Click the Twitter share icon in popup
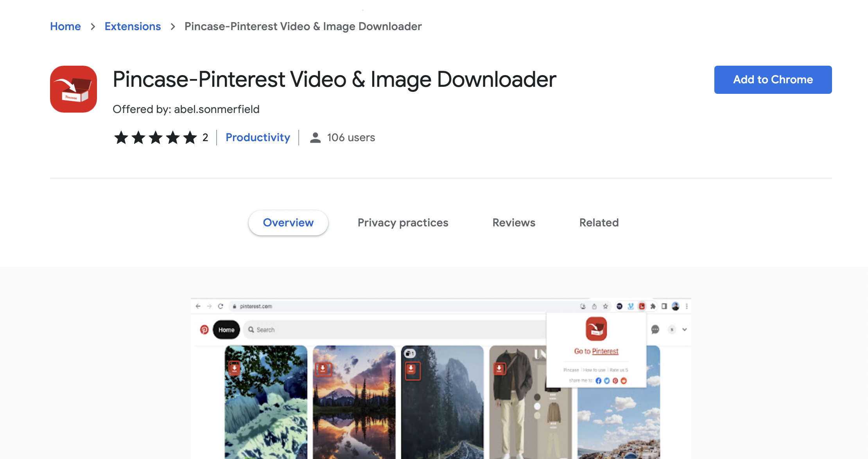The width and height of the screenshot is (868, 459). [607, 380]
